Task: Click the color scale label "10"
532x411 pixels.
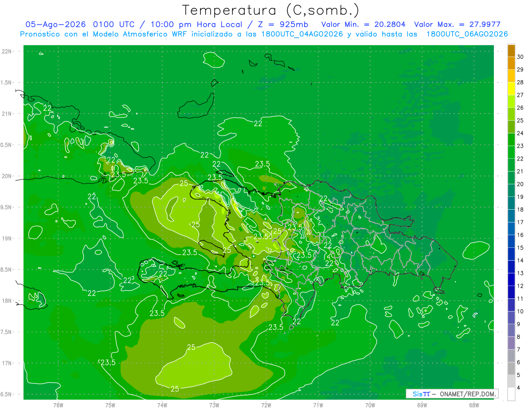Action: pyautogui.click(x=520, y=312)
